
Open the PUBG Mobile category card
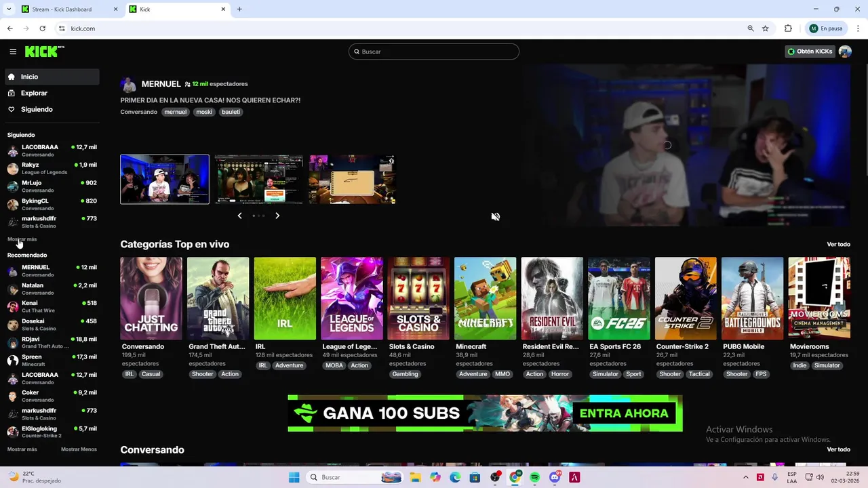click(752, 298)
